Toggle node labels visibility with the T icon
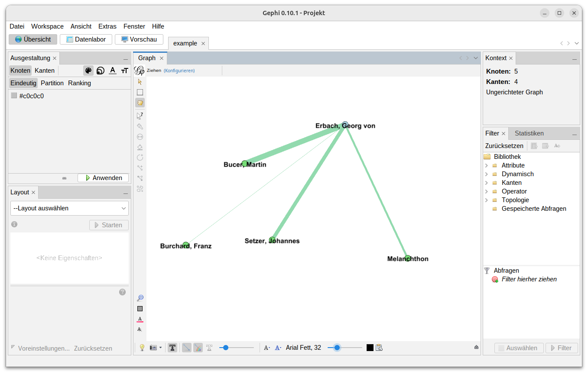 tap(172, 347)
